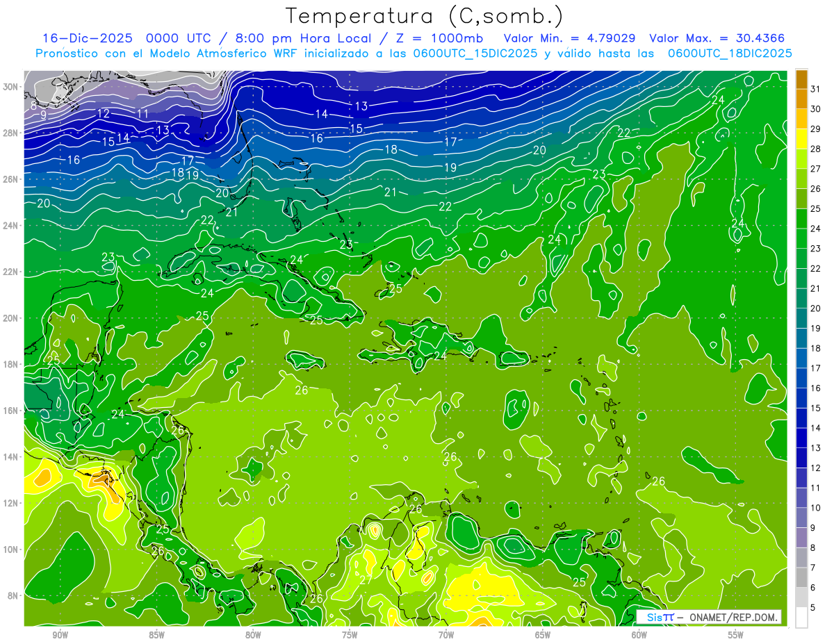Click the 8:00 pm Hora Local text
Screen dimensions: 834x644
303,38
